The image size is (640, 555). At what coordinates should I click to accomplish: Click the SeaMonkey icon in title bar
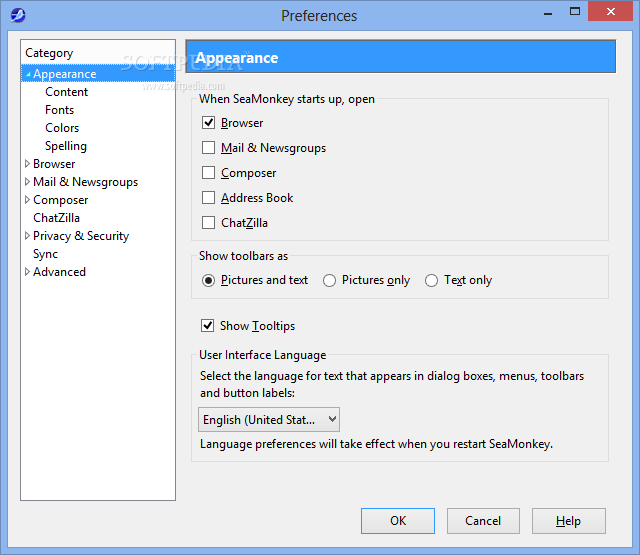click(18, 16)
